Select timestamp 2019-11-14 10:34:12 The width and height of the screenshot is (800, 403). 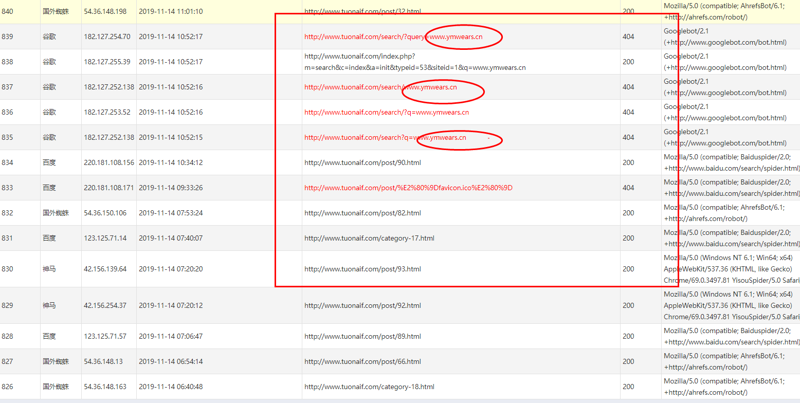point(171,163)
